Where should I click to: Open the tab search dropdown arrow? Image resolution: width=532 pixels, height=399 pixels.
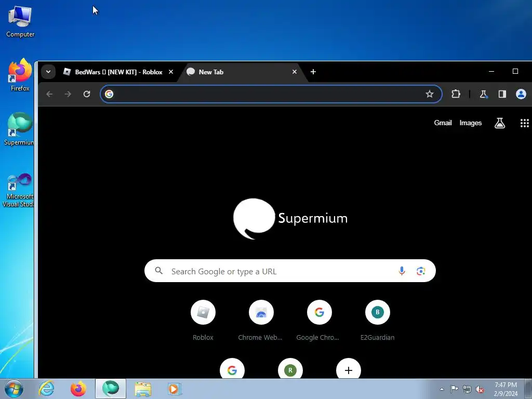click(x=48, y=72)
